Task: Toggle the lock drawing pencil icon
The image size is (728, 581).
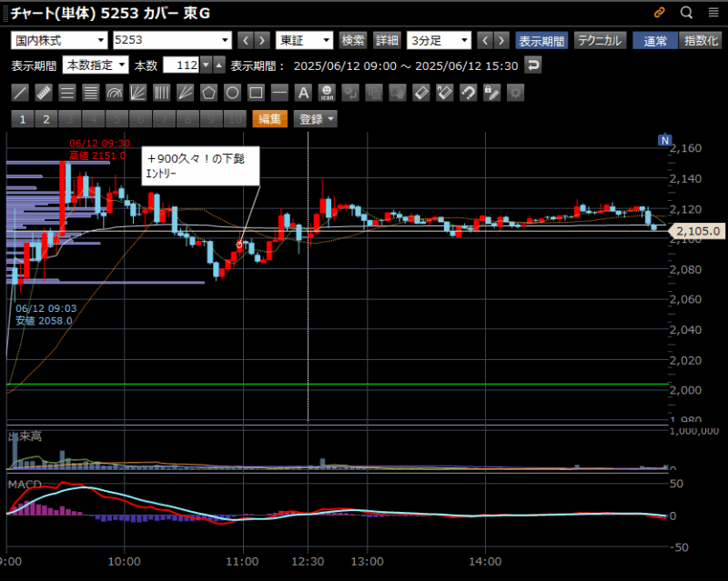Action: 492,93
